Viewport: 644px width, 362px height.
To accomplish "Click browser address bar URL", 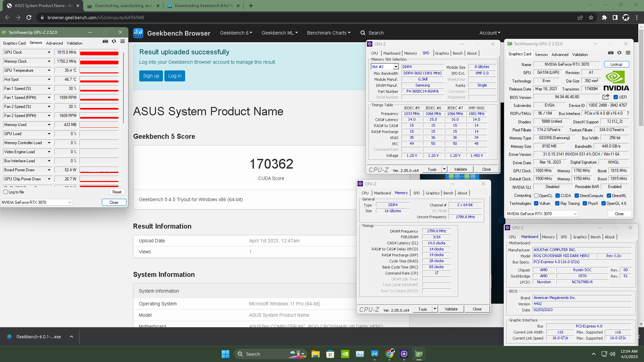I will tap(96, 17).
